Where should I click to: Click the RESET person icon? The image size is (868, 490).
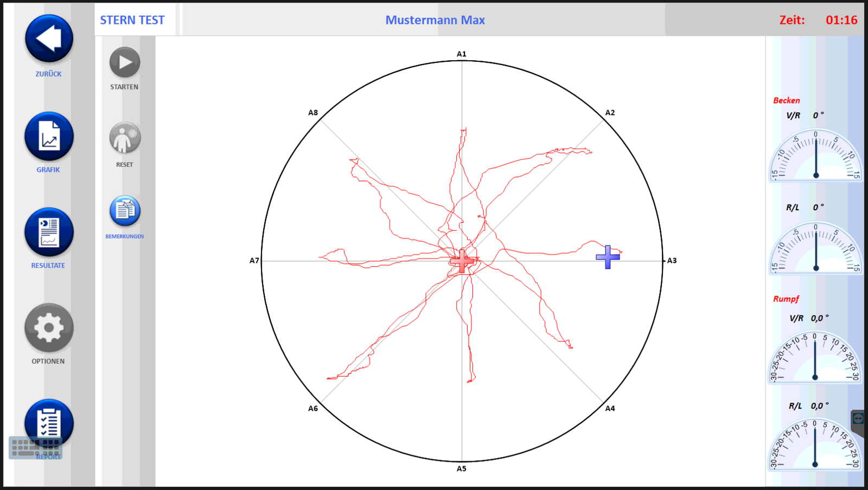125,138
